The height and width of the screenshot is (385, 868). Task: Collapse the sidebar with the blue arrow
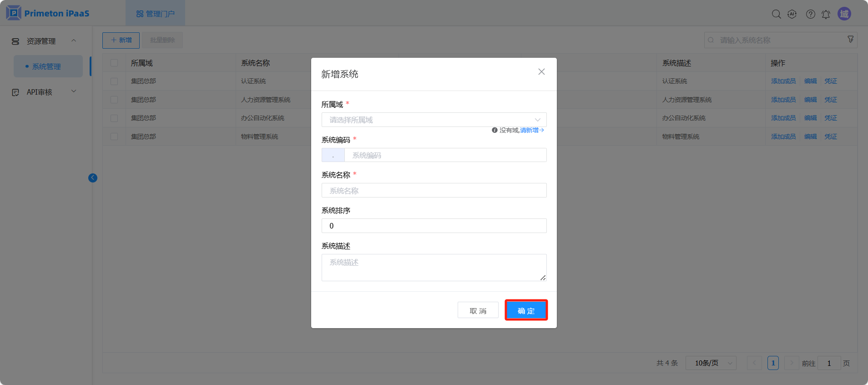click(93, 178)
